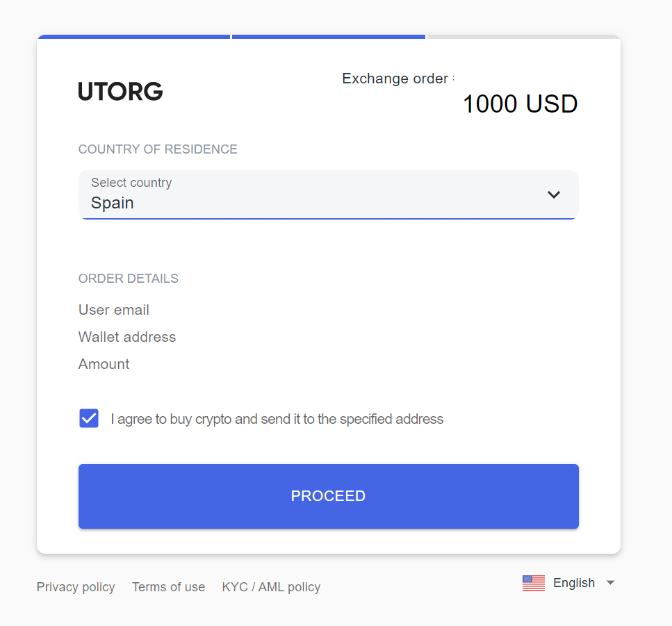Uncheck the agree to buy crypto checkbox
The height and width of the screenshot is (626, 672).
[x=89, y=418]
